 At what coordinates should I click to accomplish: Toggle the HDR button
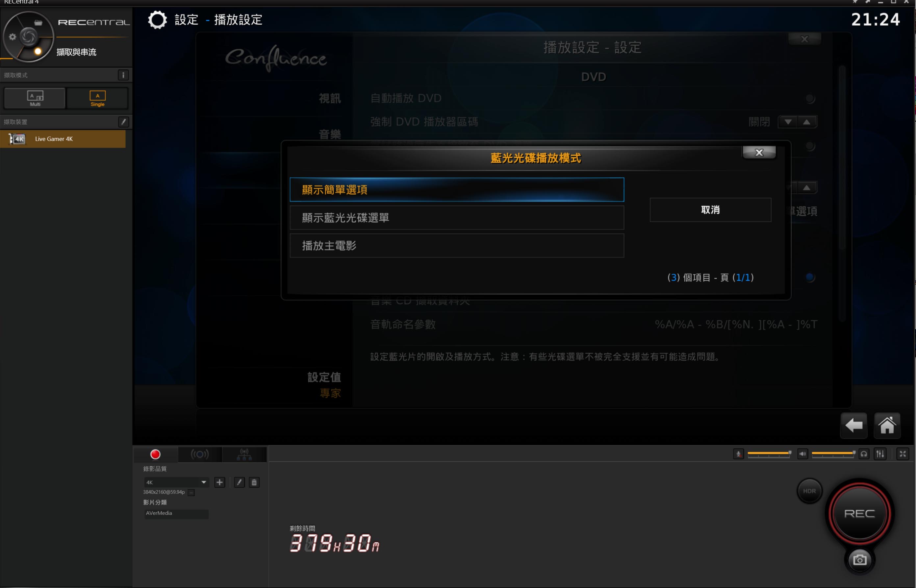809,491
